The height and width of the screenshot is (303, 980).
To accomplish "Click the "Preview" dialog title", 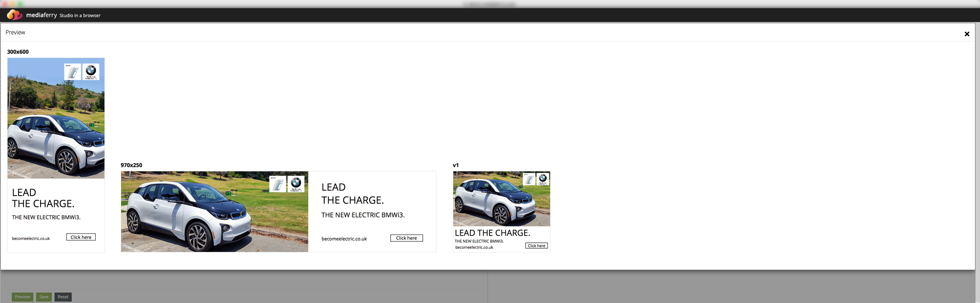I will tap(15, 32).
